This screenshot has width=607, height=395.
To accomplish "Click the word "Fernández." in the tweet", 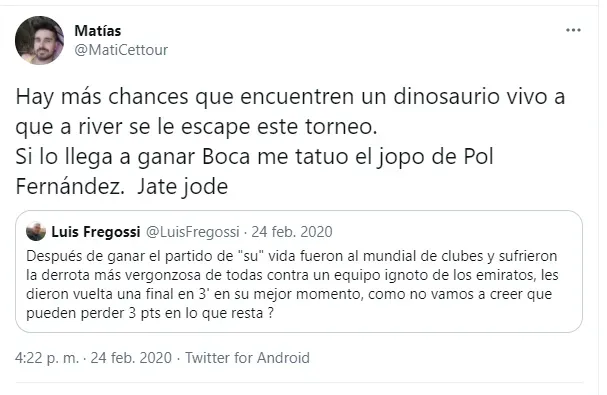I will tap(70, 187).
